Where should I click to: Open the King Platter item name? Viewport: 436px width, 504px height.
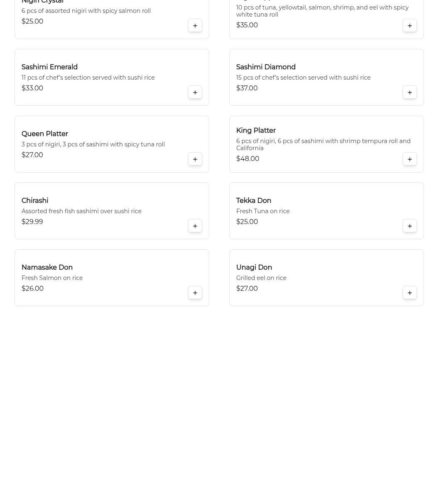[256, 131]
